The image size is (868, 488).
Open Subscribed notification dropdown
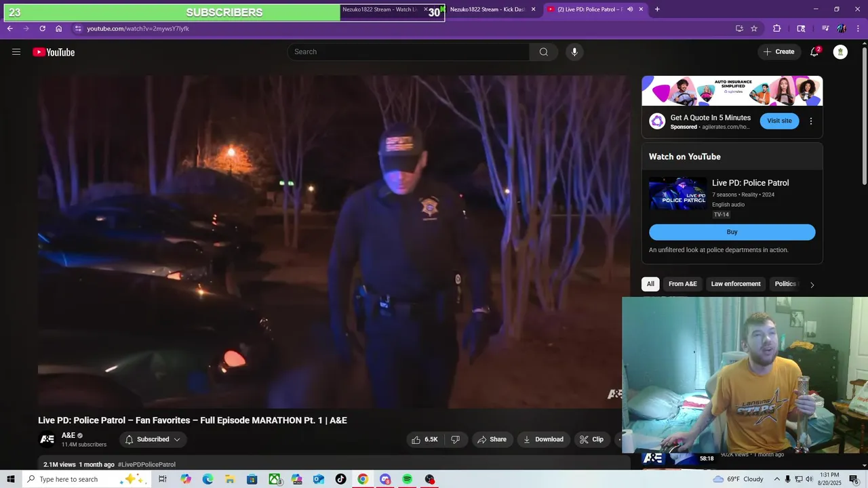(x=153, y=439)
